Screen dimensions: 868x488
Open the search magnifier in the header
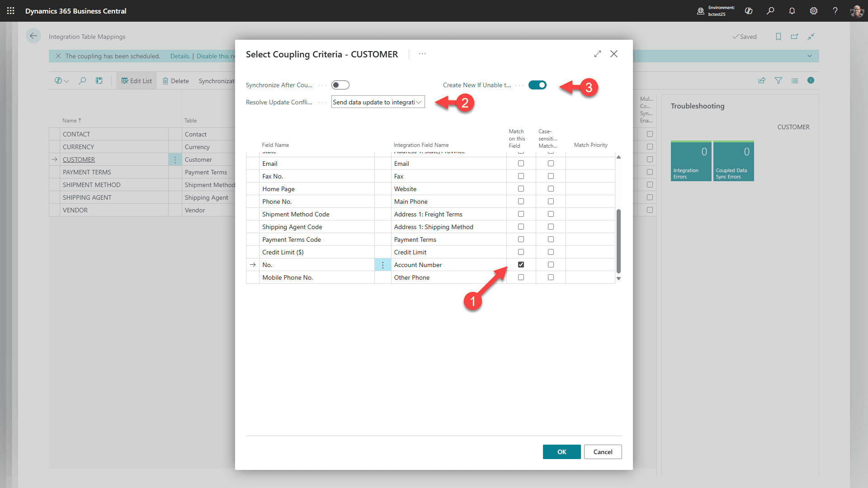pos(770,11)
